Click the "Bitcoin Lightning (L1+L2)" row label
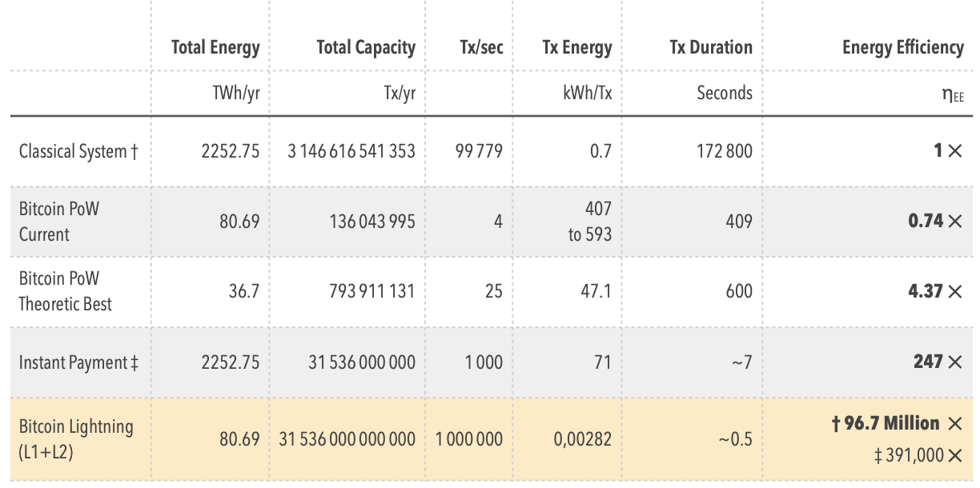 tap(76, 438)
